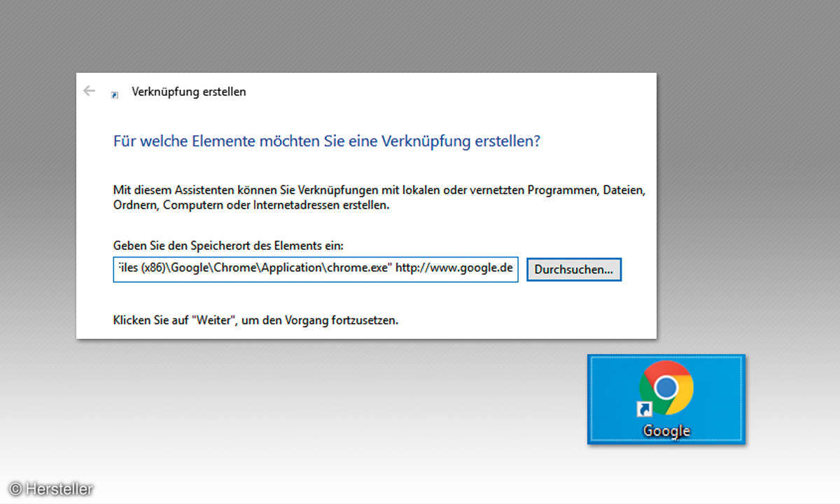Select the 'Google' label under the Chrome icon
Viewport: 840px width, 504px height.
666,430
